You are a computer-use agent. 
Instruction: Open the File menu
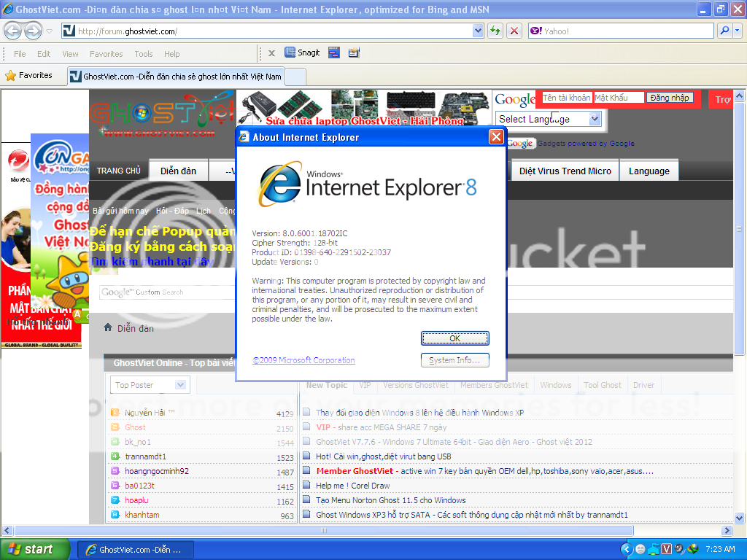[x=20, y=54]
